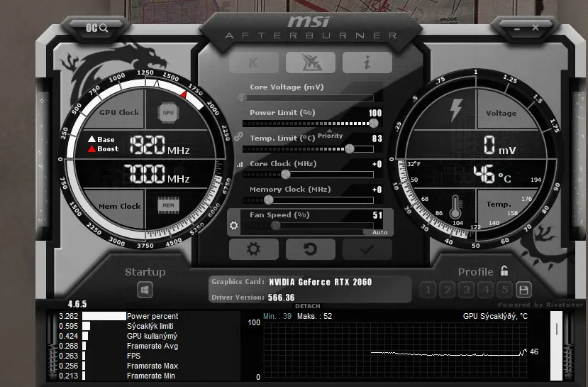Save profile with the floppy disk icon
Viewport: 588px width, 387px height.
tap(523, 290)
